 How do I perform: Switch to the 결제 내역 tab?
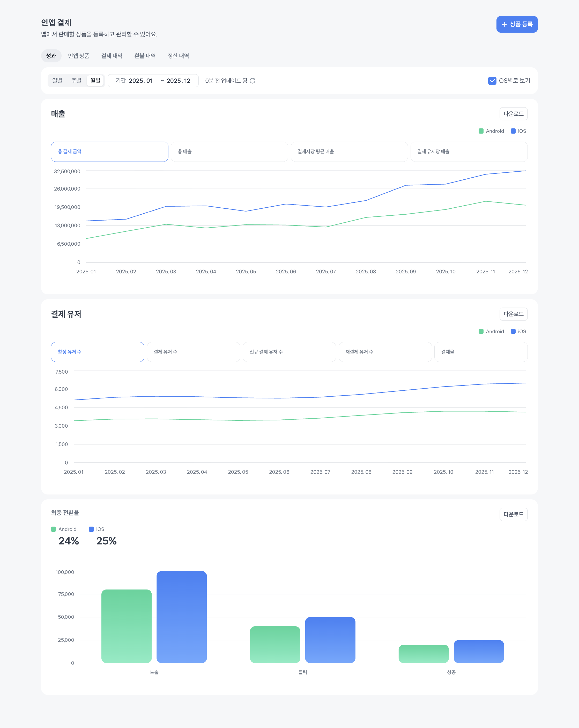112,56
